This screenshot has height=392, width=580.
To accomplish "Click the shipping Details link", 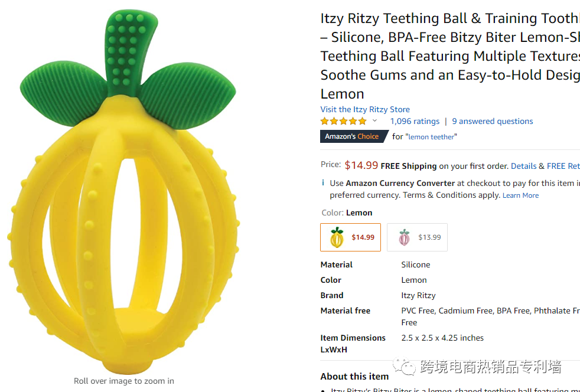I will click(523, 166).
